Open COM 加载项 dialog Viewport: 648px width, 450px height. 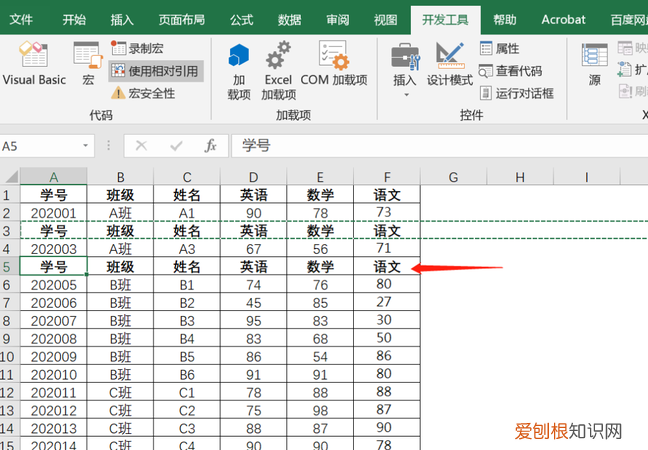point(334,63)
